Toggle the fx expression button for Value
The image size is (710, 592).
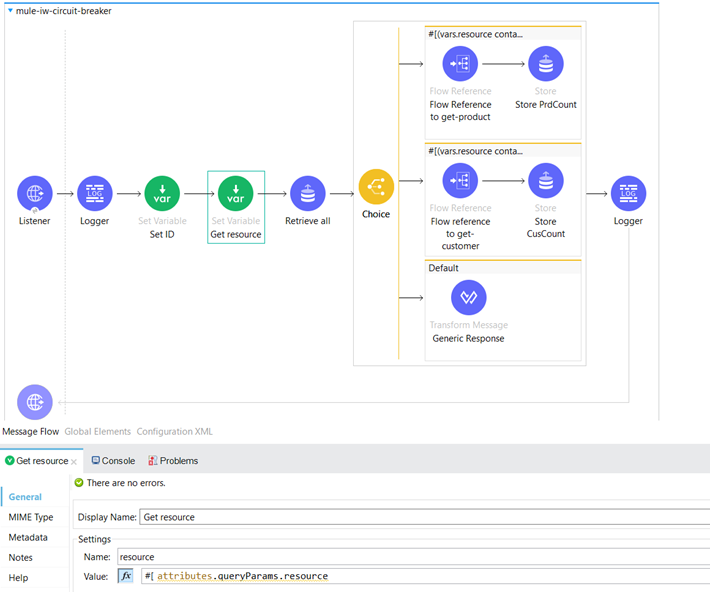[x=125, y=576]
